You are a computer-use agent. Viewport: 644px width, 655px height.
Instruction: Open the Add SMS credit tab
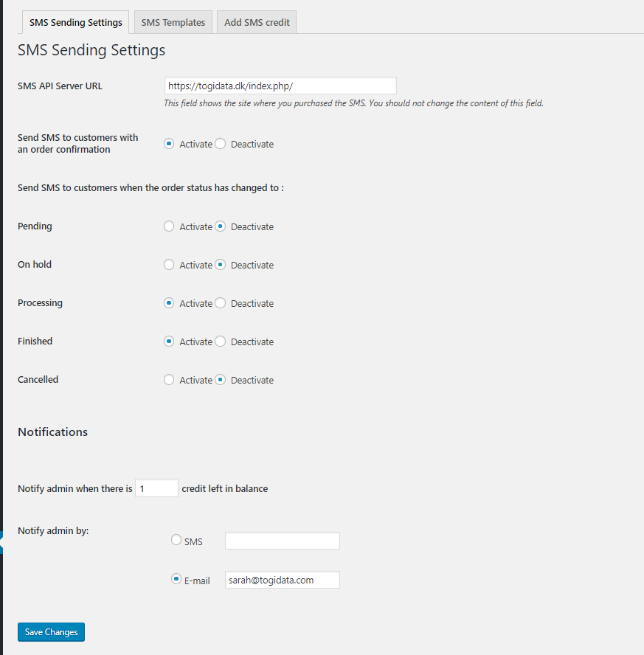pos(257,22)
